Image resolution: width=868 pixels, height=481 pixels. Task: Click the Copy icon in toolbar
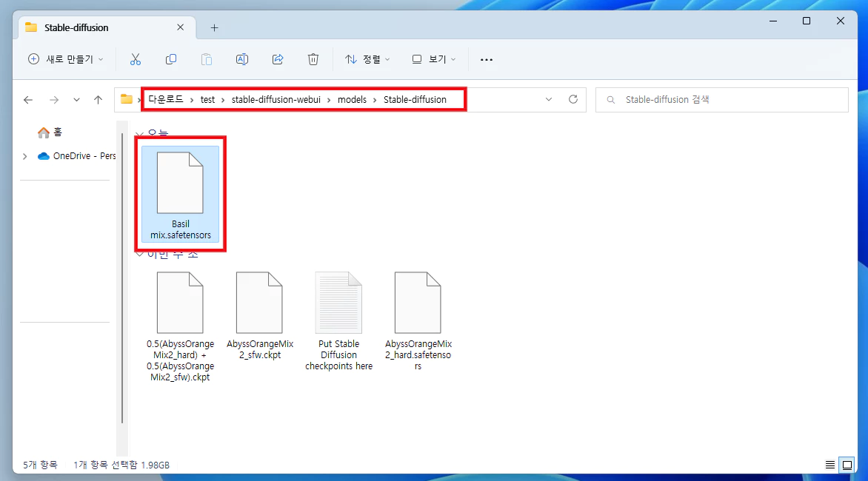(x=171, y=59)
